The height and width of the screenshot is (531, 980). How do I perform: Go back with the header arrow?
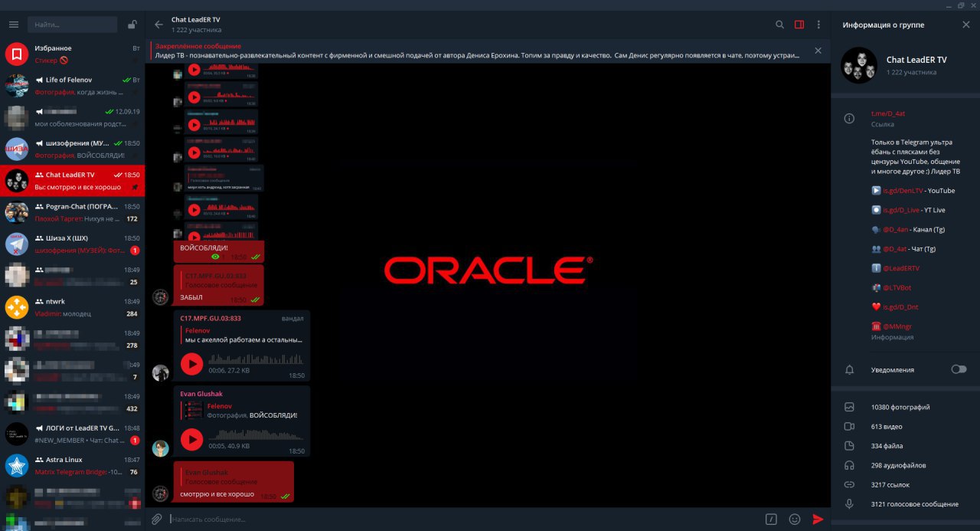click(x=159, y=25)
